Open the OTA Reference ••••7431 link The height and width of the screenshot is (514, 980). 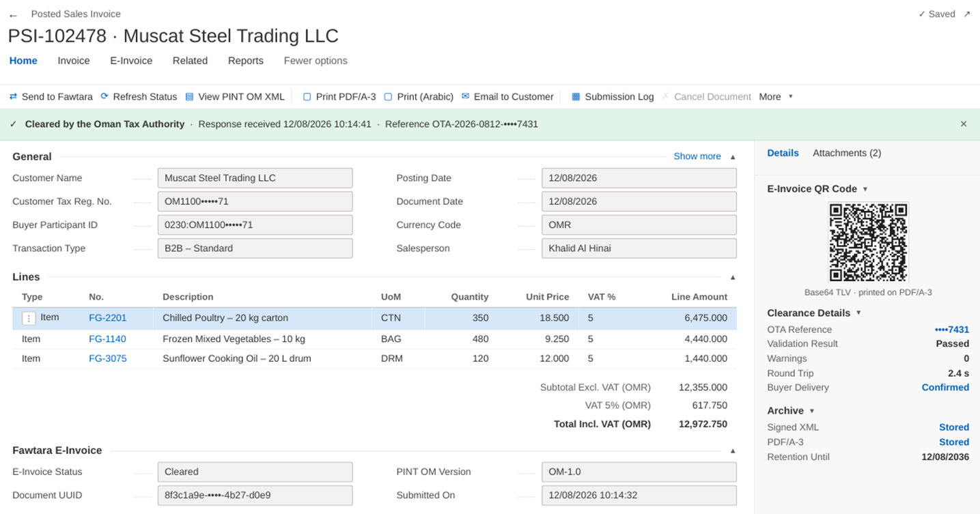952,330
